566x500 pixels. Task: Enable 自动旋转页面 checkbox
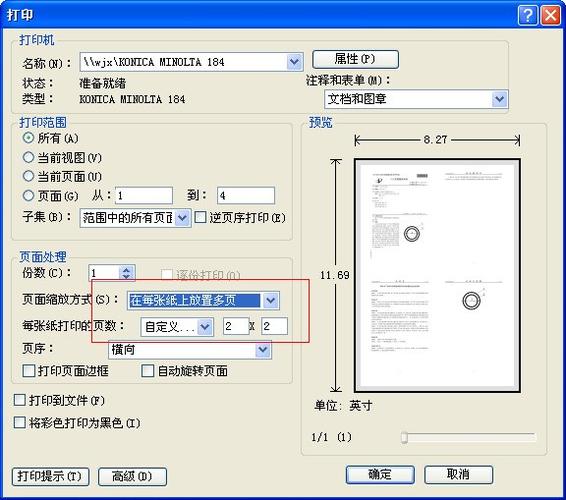[x=148, y=371]
